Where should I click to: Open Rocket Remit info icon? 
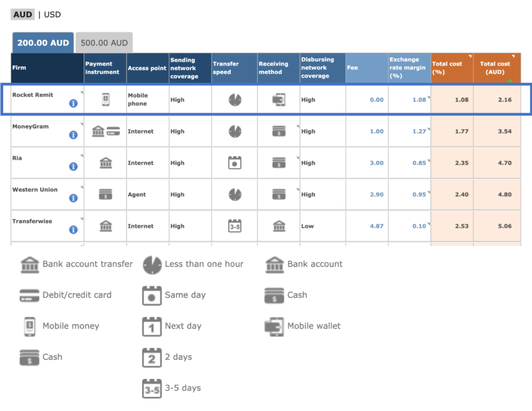[73, 103]
